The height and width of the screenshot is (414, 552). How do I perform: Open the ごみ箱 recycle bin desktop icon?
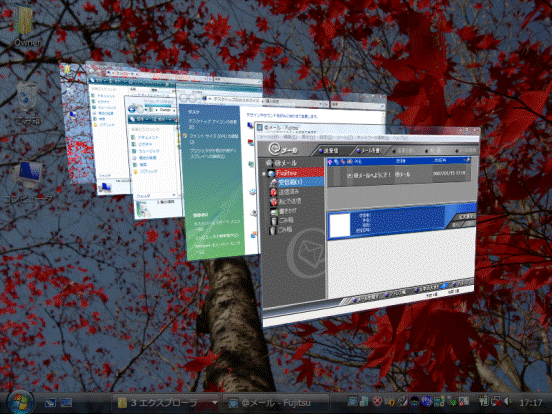point(28,103)
